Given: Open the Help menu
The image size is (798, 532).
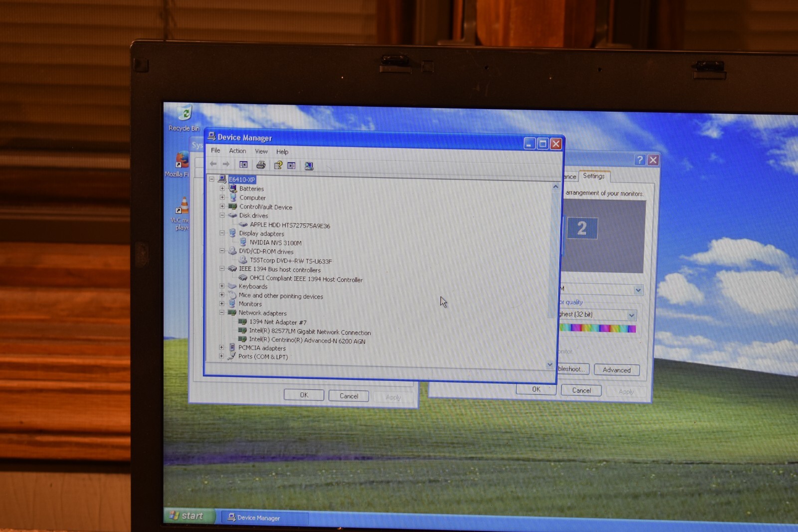Looking at the screenshot, I should [x=282, y=152].
